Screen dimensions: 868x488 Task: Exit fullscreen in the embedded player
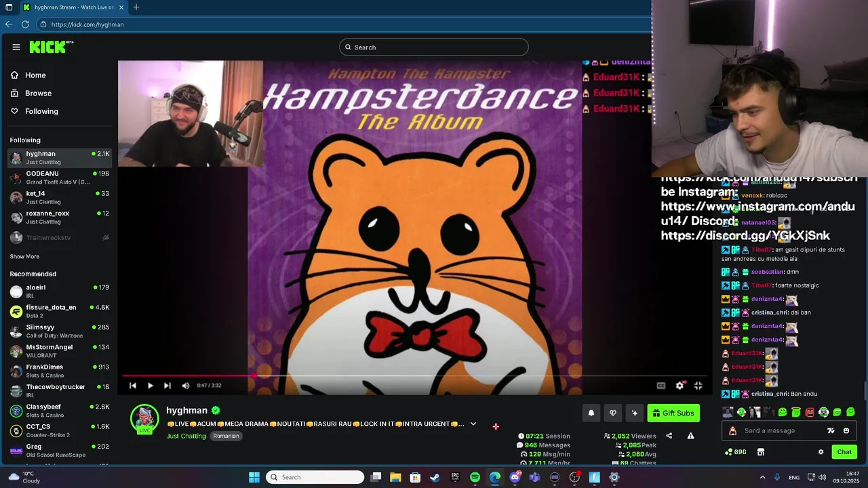pos(698,386)
